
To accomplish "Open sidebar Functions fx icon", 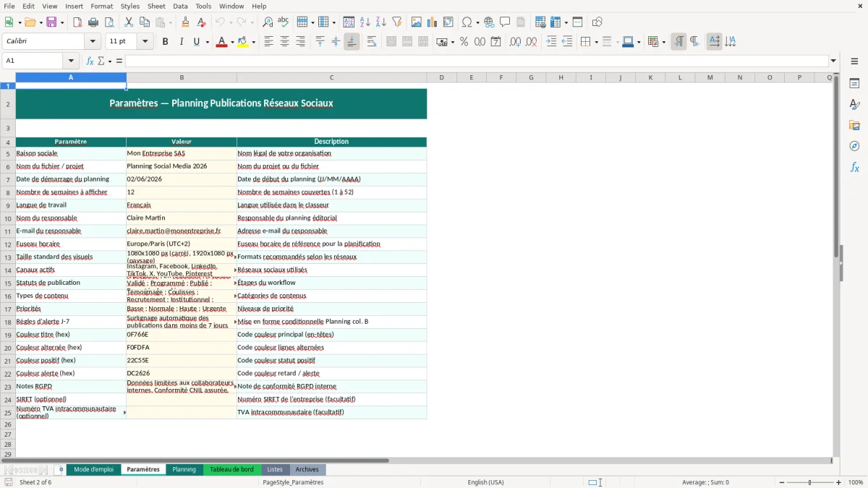I will 854,167.
